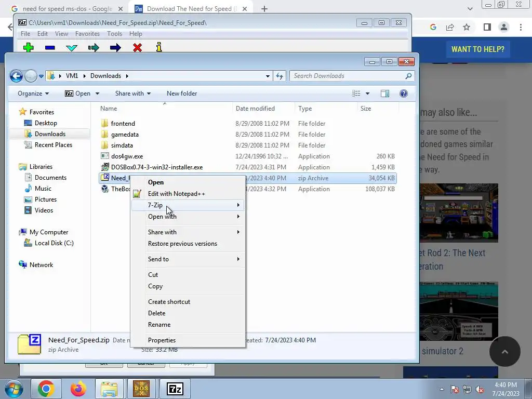Open new Chrome tab with plus
Viewport: 532px width, 399px height.
pos(264,9)
